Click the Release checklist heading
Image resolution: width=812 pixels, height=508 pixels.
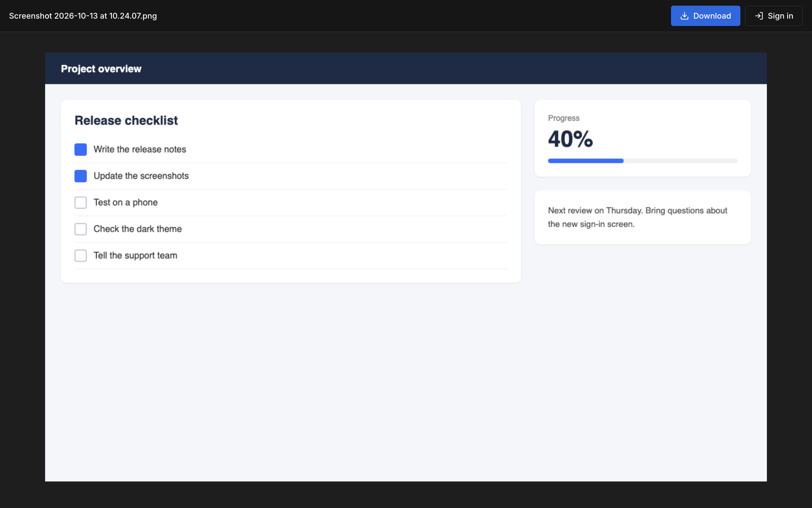click(x=126, y=120)
